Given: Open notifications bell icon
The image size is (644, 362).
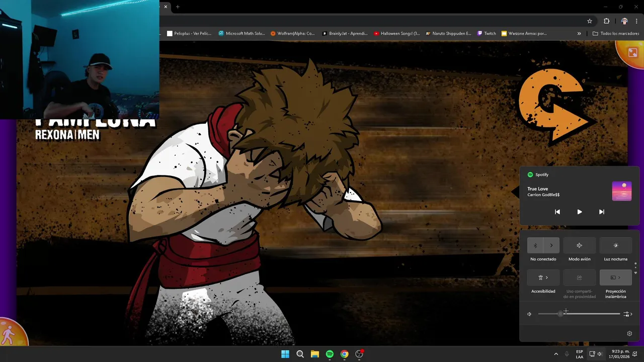Looking at the screenshot, I should [635, 354].
